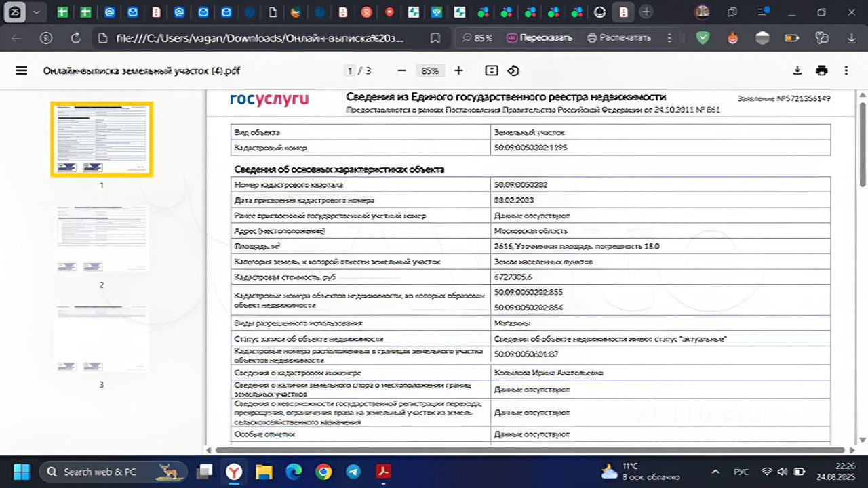Click the vertical scrollbar of the document
Viewport: 868px width, 488px height.
click(863, 144)
